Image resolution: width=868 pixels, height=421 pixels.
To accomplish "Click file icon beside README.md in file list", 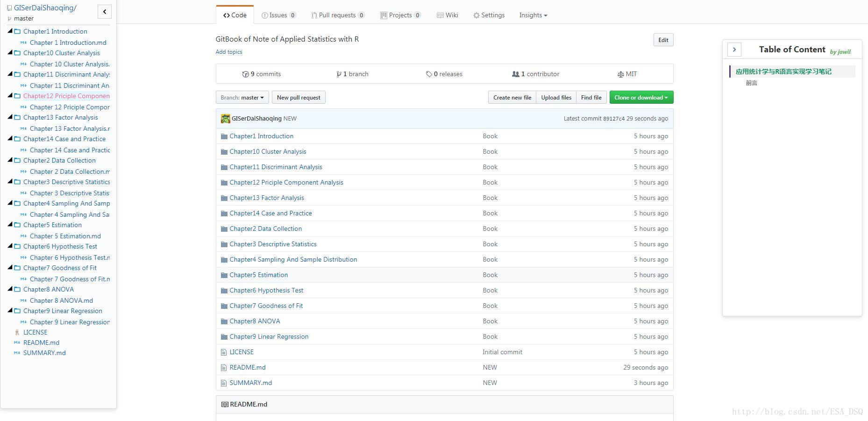I will click(224, 368).
